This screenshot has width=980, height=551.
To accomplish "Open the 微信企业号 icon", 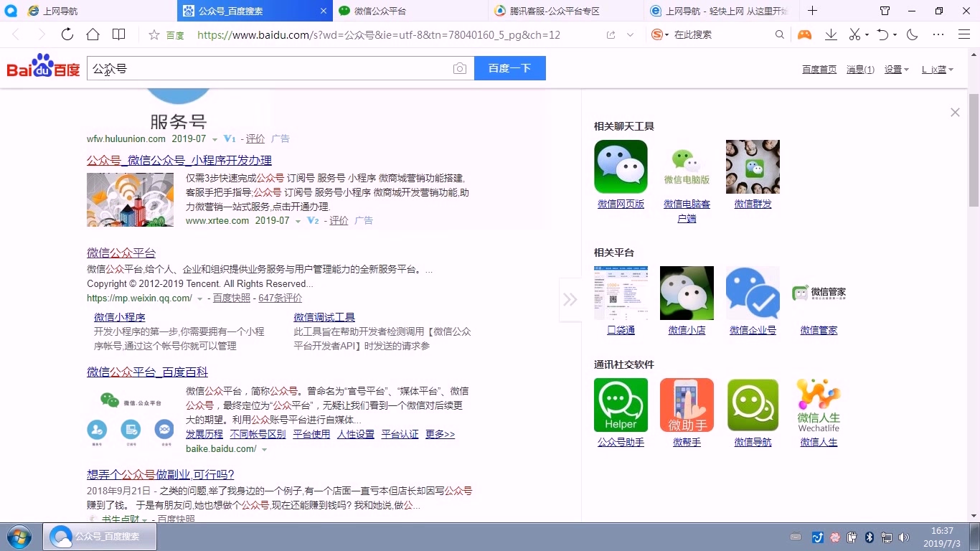I will [x=753, y=293].
